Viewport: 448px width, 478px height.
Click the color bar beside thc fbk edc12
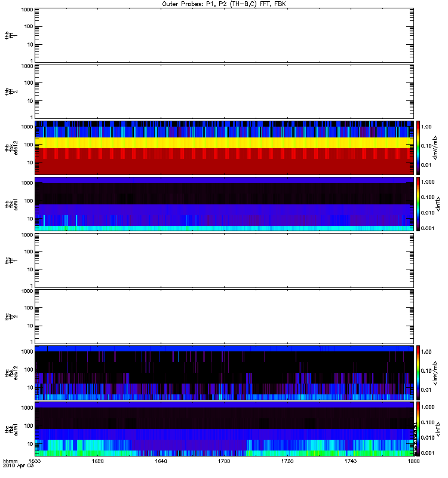point(418,373)
